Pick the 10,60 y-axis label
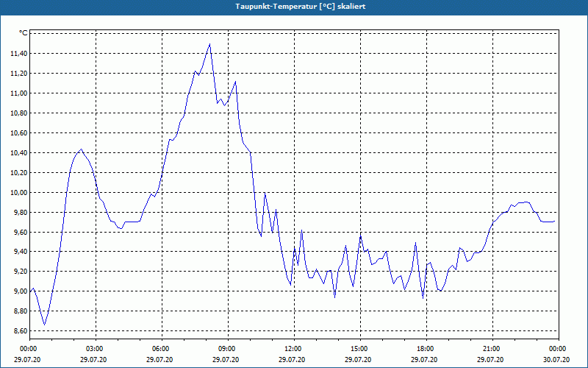Screen dimensions: 588x368 (x=19, y=133)
